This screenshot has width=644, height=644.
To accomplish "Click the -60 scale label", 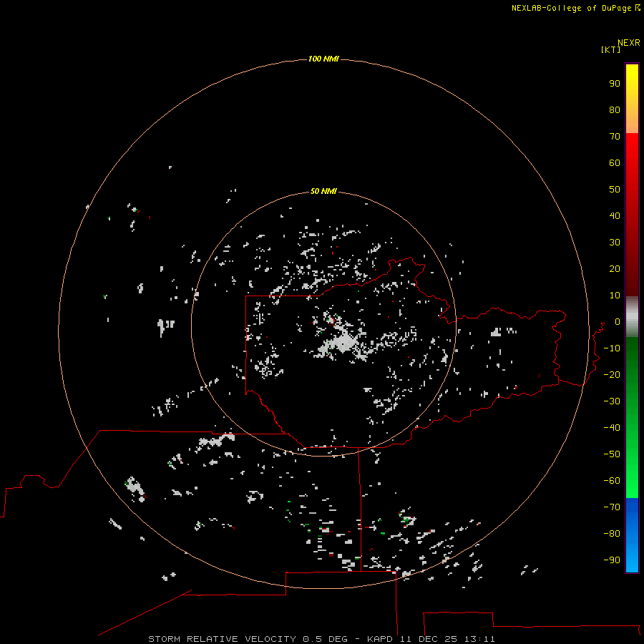I will 612,481.
